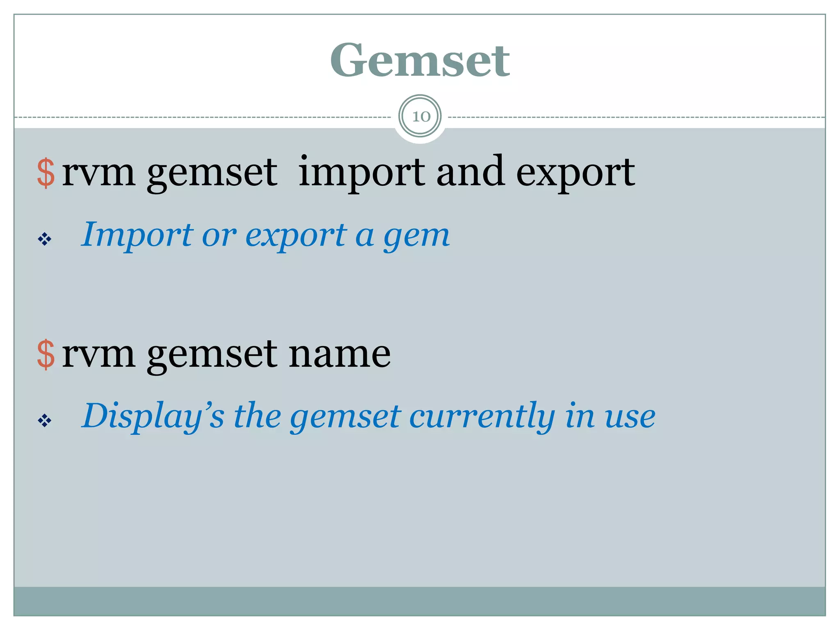Image resolution: width=840 pixels, height=630 pixels.
Task: Click the Gemset slide title
Action: 420,60
